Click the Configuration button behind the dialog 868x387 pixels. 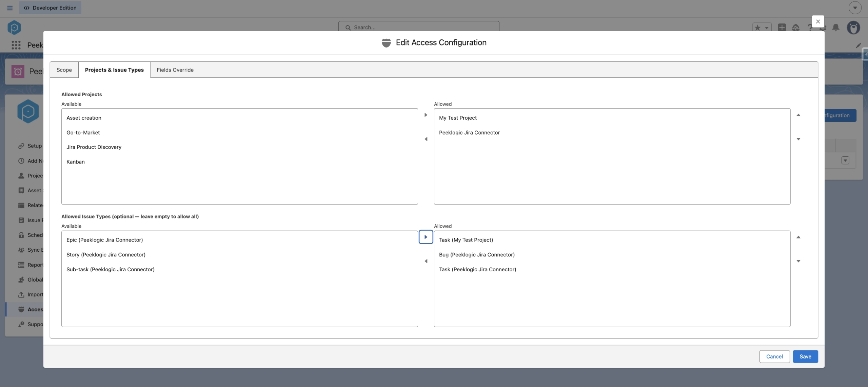point(841,115)
